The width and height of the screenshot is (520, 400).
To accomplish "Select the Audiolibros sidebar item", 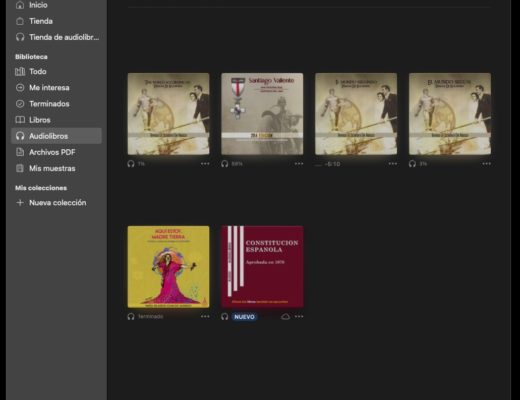I will pos(56,136).
